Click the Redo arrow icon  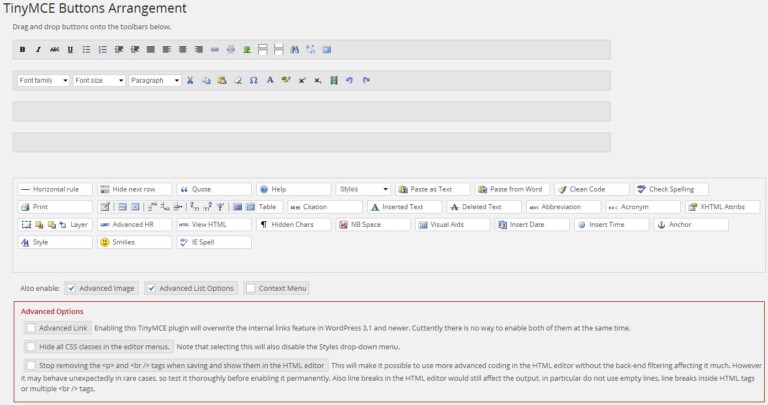pos(366,80)
